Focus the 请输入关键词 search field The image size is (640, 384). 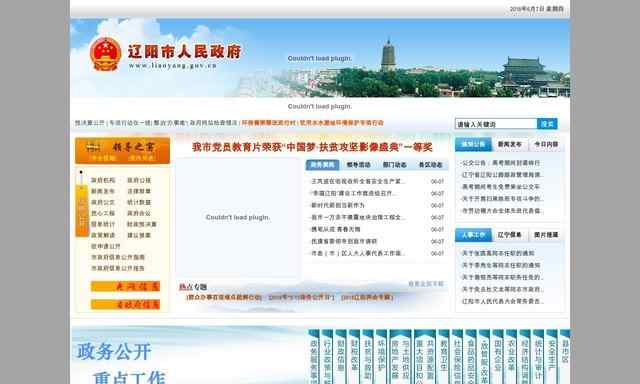pyautogui.click(x=496, y=124)
